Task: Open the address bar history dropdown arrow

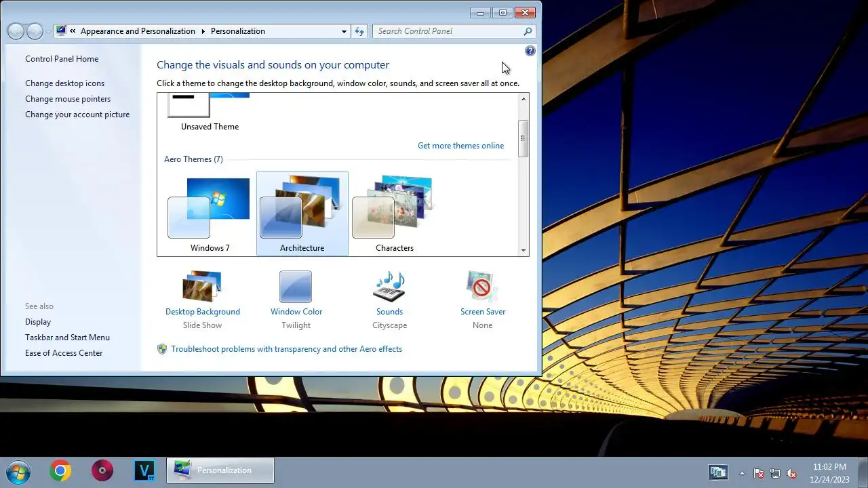Action: (344, 31)
